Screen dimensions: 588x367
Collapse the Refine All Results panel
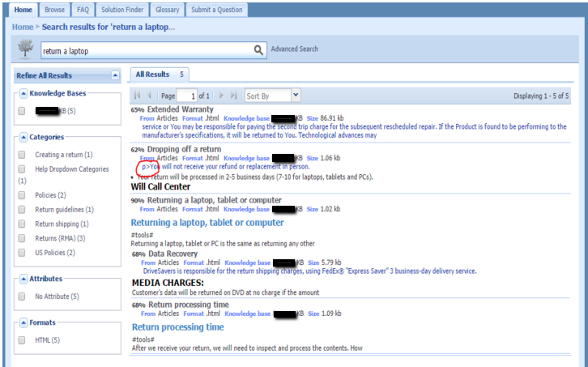115,75
